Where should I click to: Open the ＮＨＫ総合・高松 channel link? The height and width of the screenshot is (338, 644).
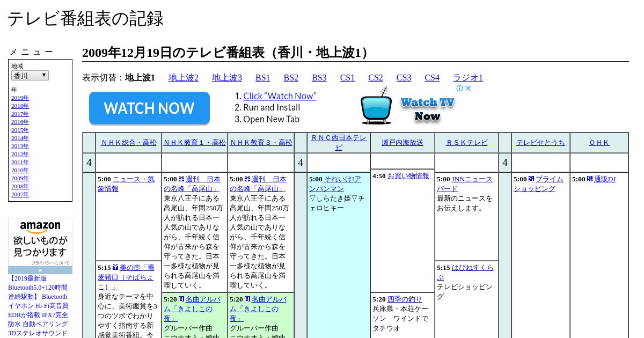[x=129, y=143]
